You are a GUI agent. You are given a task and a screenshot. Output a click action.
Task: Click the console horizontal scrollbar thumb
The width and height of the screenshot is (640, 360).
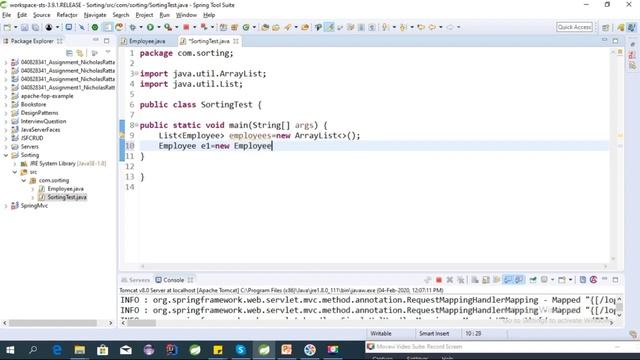click(x=142, y=322)
